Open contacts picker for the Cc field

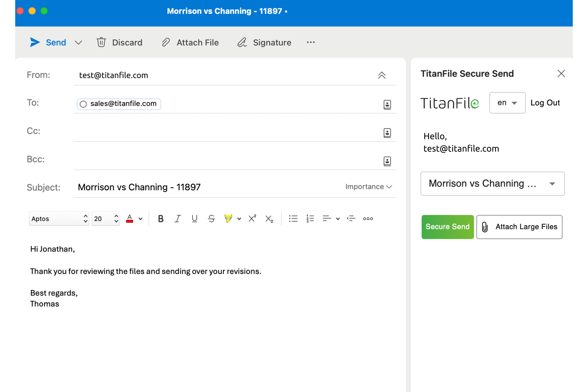pyautogui.click(x=387, y=133)
